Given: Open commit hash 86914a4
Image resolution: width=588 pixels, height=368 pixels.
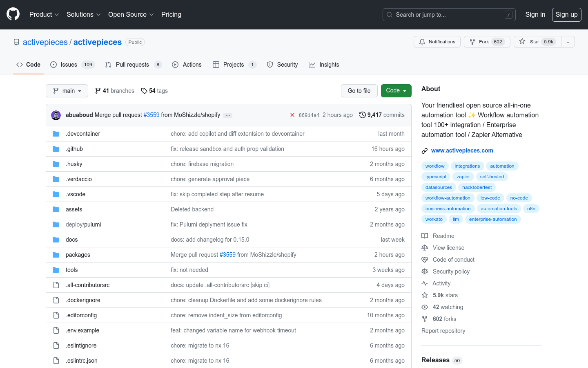Looking at the screenshot, I should pos(309,115).
